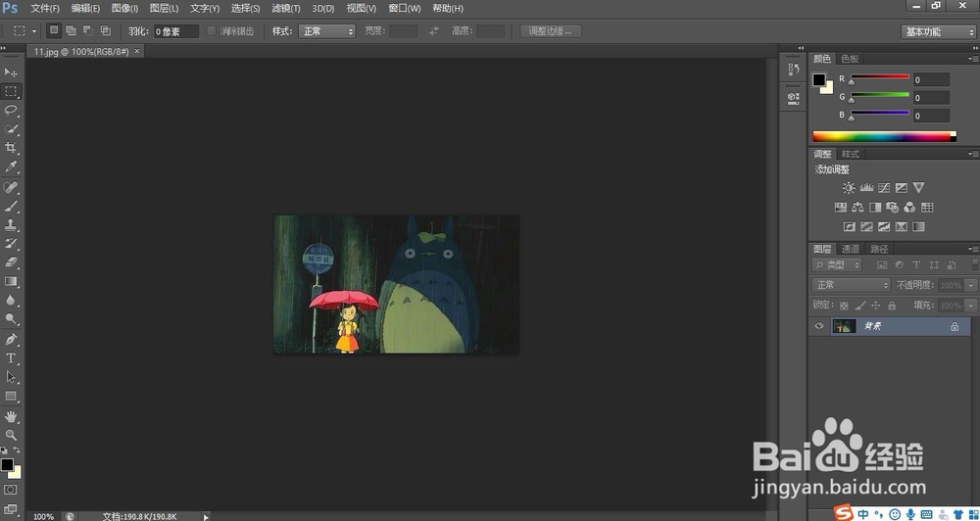Add a Channel Mixer adjustment

pyautogui.click(x=910, y=207)
